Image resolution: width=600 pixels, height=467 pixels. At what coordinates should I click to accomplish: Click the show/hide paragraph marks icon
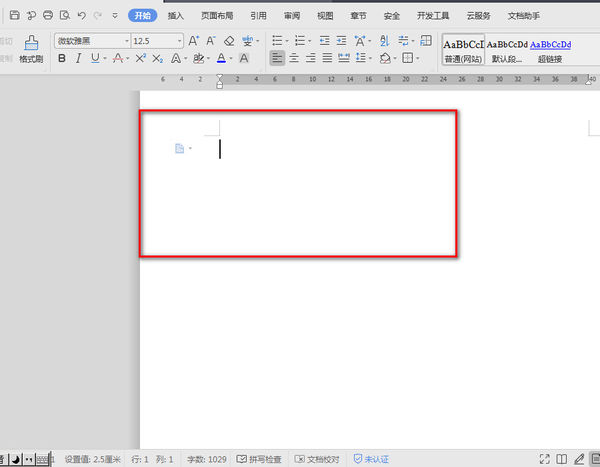click(403, 41)
